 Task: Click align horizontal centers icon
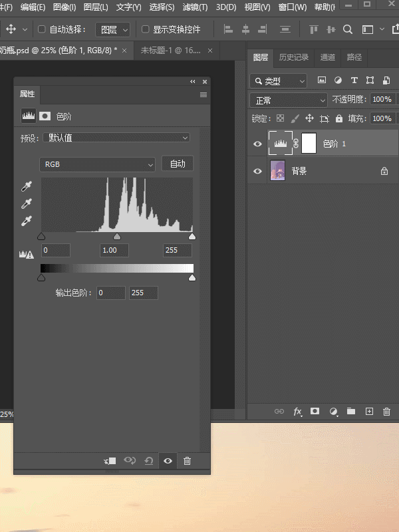245,29
